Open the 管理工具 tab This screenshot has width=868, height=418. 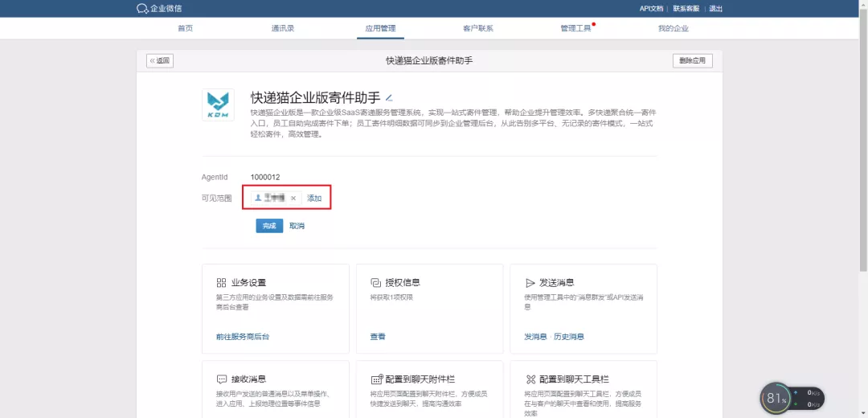pos(575,28)
